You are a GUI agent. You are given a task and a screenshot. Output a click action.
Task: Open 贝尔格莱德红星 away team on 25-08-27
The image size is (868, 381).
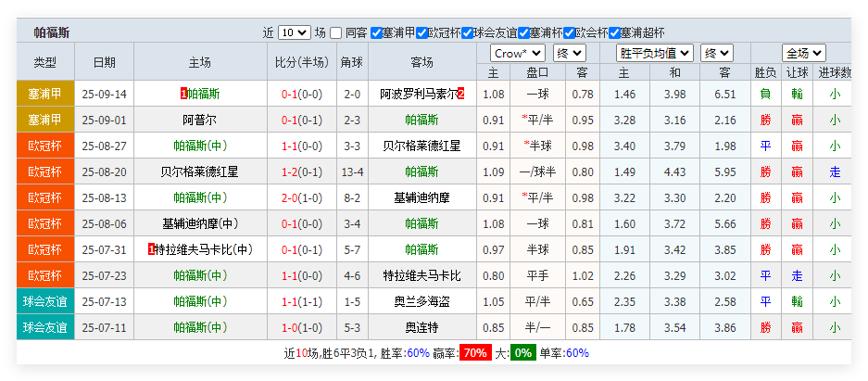[421, 146]
